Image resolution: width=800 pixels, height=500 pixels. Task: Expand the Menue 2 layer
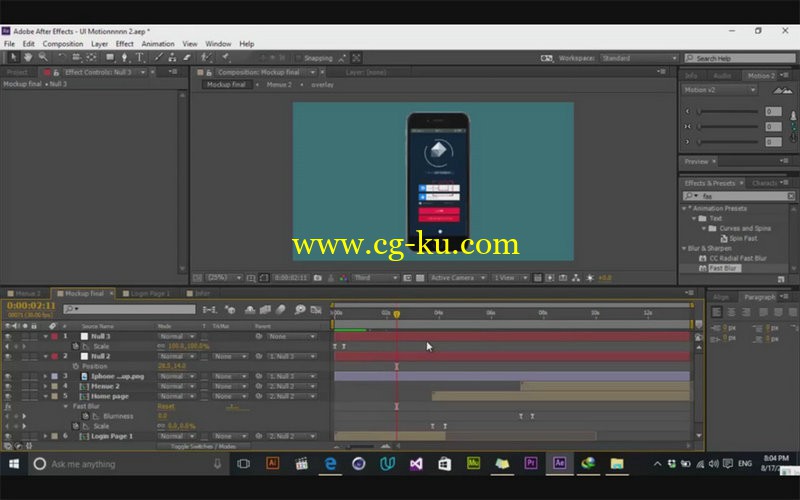coord(45,386)
